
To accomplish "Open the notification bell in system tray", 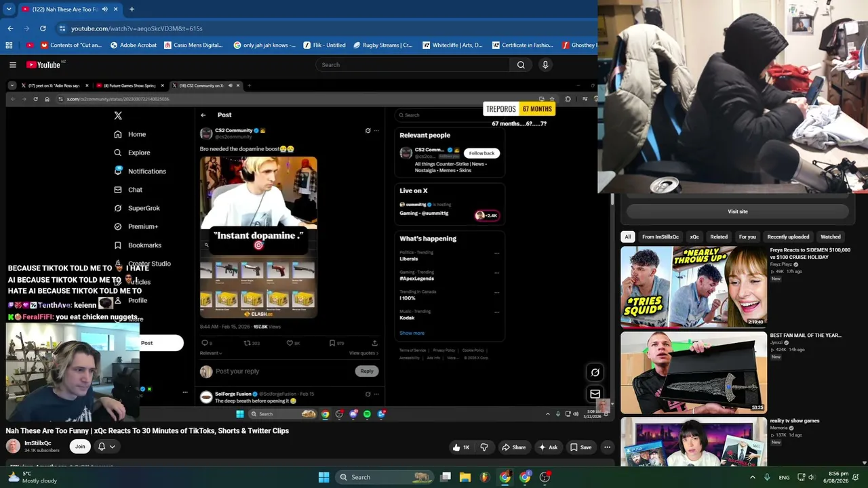I will coord(856,477).
